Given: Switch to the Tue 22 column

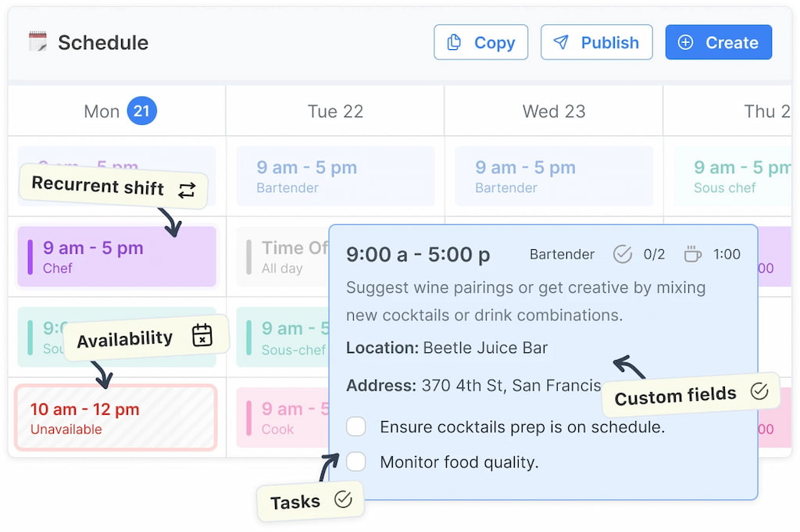Looking at the screenshot, I should click(334, 111).
